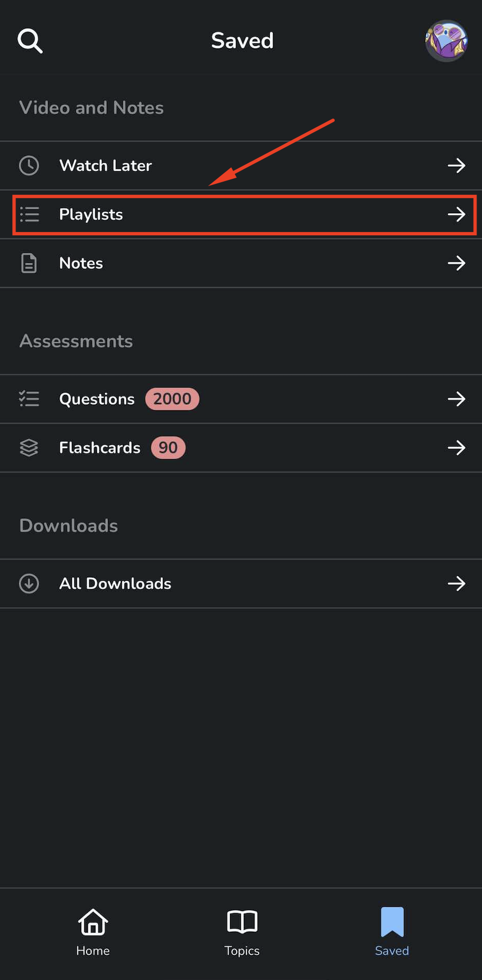Tap the Flashcards stacked layers icon
The image size is (482, 980).
(29, 447)
